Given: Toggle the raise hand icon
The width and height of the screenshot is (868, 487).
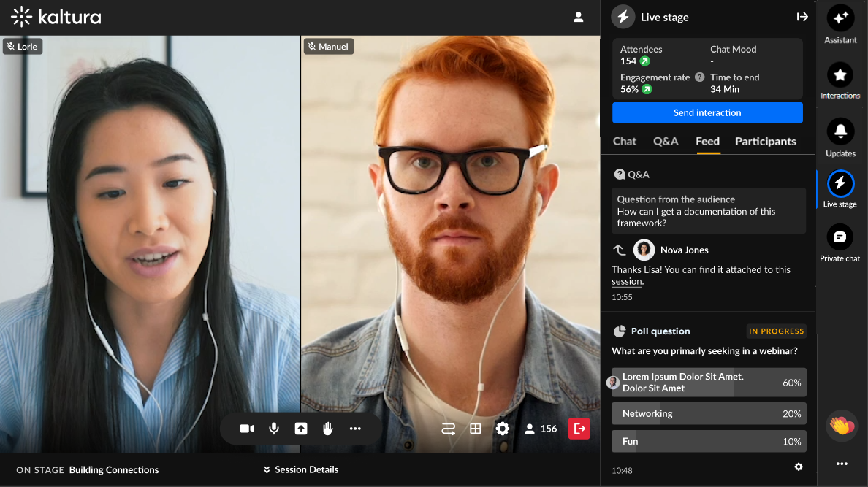Looking at the screenshot, I should (328, 429).
